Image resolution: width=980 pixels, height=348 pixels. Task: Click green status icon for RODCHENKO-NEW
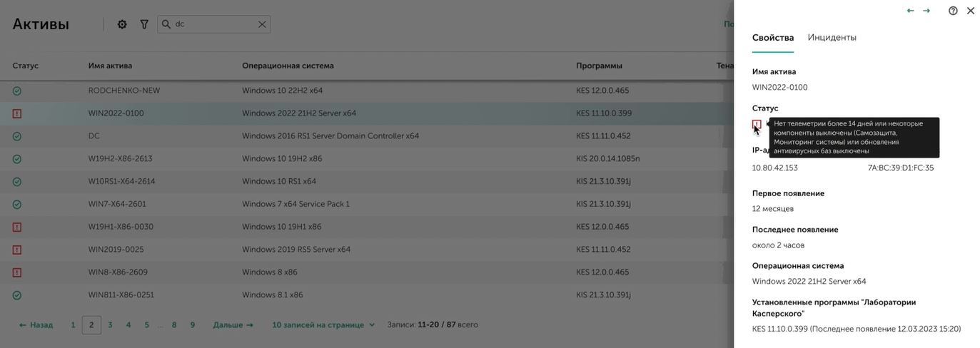(17, 91)
